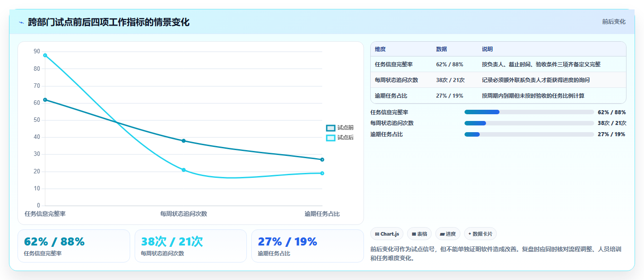644x280 pixels.
Task: Open the 27% / 19% data card
Action: (307, 246)
